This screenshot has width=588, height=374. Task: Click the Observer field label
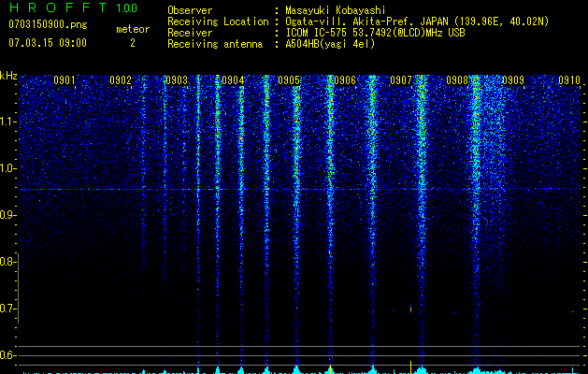(x=190, y=10)
